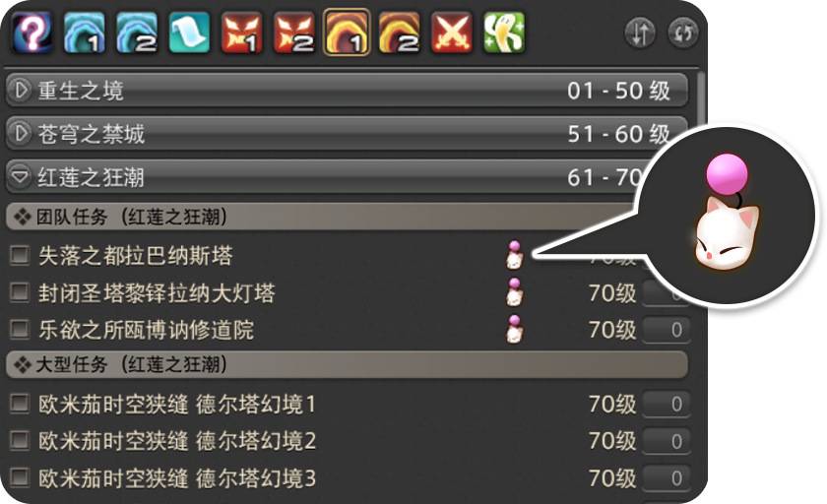Click the duty list vertical scrollbar
Screen dimensions: 827x504
coord(700,100)
